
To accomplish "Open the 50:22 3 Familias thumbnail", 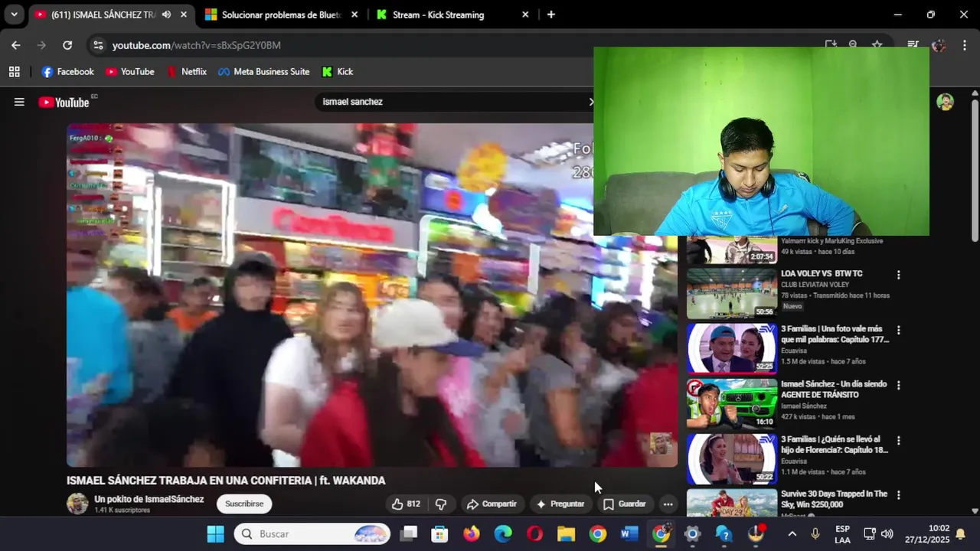I will click(732, 458).
